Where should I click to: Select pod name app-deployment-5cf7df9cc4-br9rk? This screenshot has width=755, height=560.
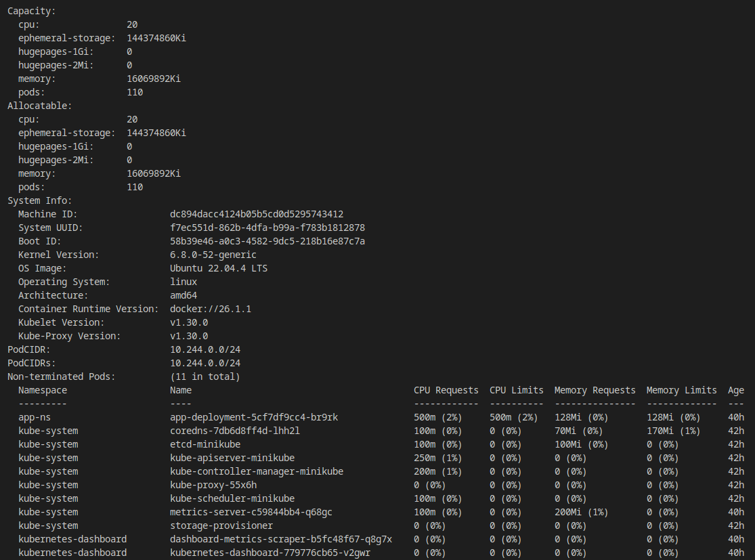(x=254, y=417)
